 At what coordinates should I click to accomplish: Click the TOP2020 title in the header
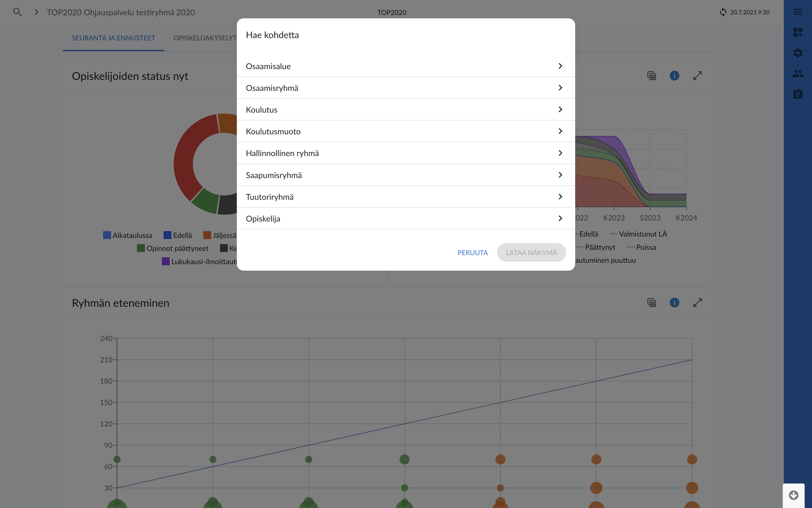[392, 12]
